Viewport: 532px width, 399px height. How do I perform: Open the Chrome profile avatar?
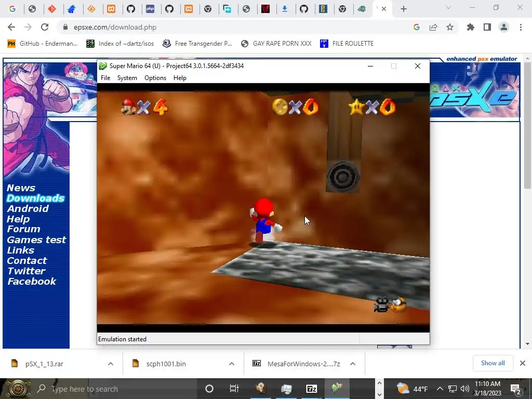click(x=504, y=27)
